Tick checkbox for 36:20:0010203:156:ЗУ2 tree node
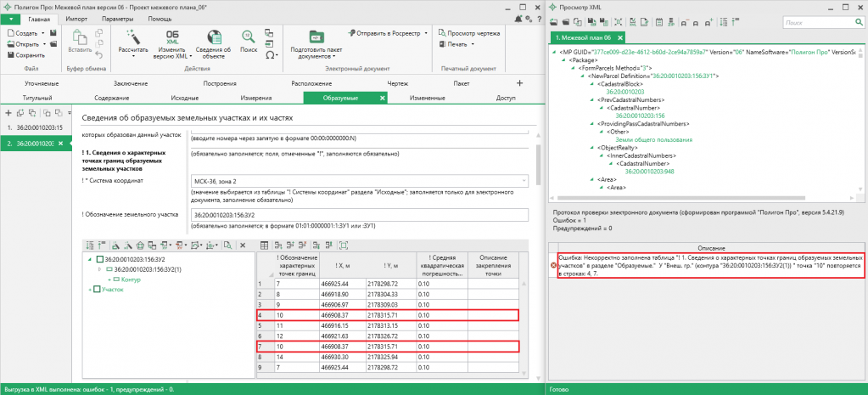Image resolution: width=868 pixels, height=395 pixels. [x=99, y=259]
